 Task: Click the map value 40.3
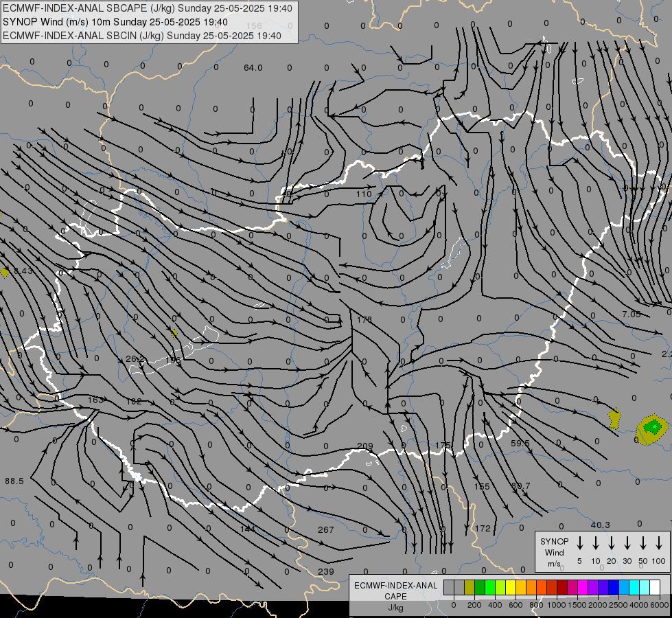[600, 525]
